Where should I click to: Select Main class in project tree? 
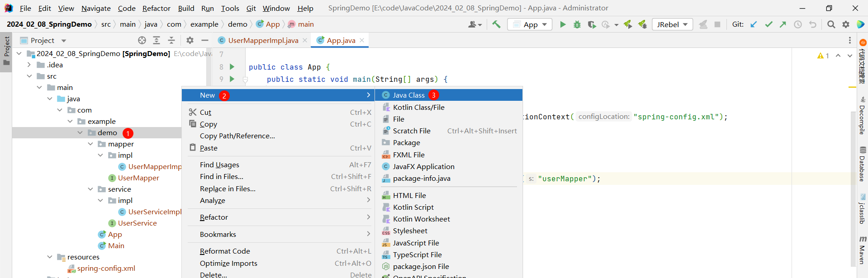[116, 245]
